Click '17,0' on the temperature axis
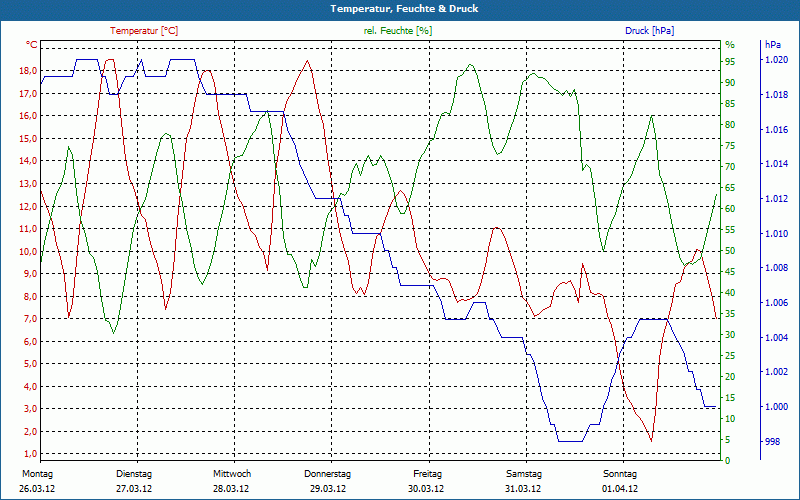Viewport: 800px width, 500px height. pos(29,93)
